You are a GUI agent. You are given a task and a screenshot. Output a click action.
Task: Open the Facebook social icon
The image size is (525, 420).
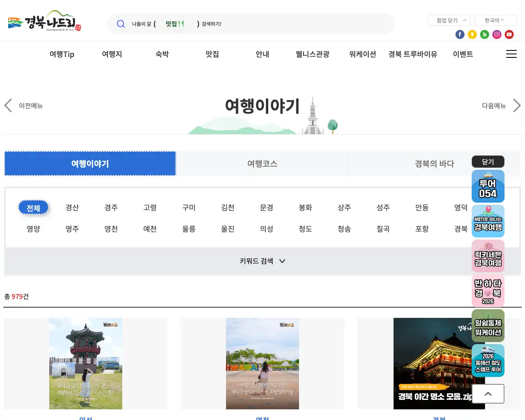tap(460, 34)
